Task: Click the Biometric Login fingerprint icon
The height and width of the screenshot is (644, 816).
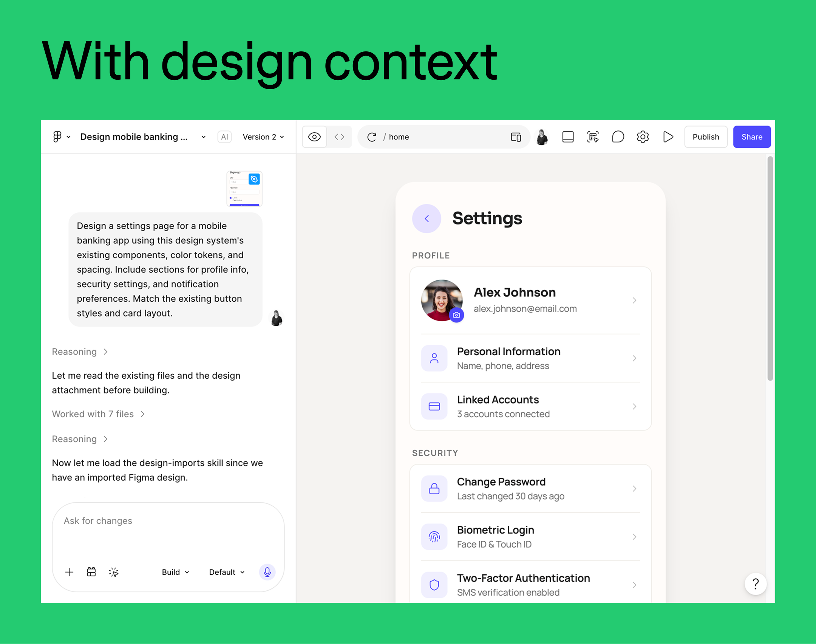Action: [x=434, y=537]
